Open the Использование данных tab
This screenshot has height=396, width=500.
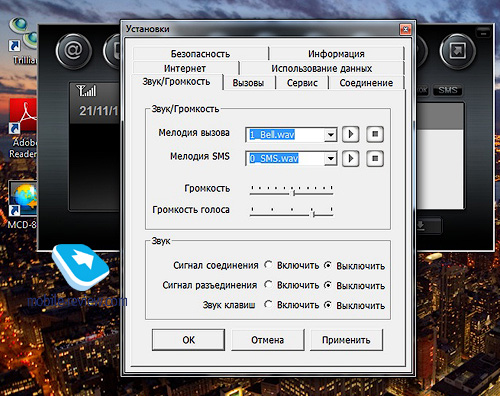322,68
